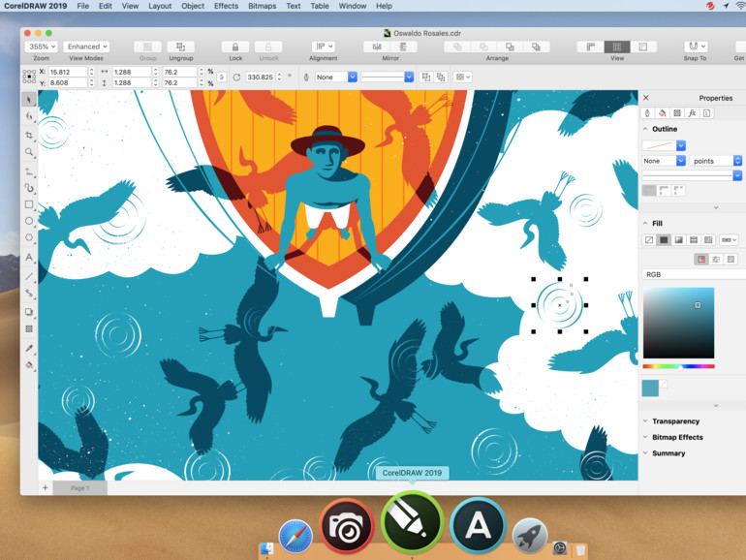Open the Snap To dropdown

tap(695, 47)
